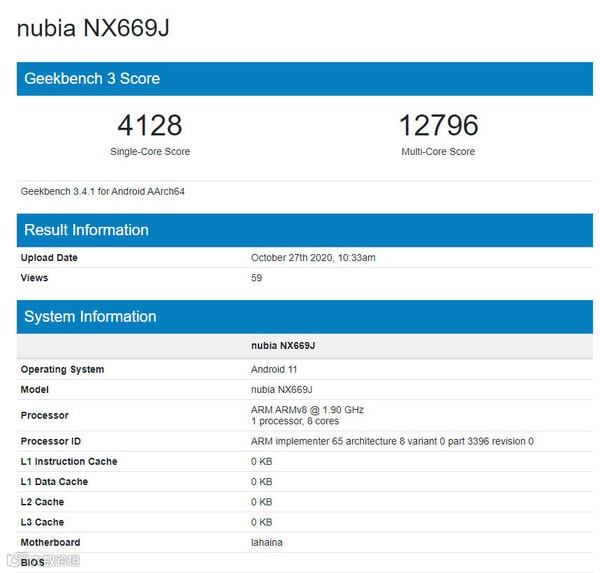
Task: Click the 'Geekbench 3 Score' section header
Action: click(305, 79)
